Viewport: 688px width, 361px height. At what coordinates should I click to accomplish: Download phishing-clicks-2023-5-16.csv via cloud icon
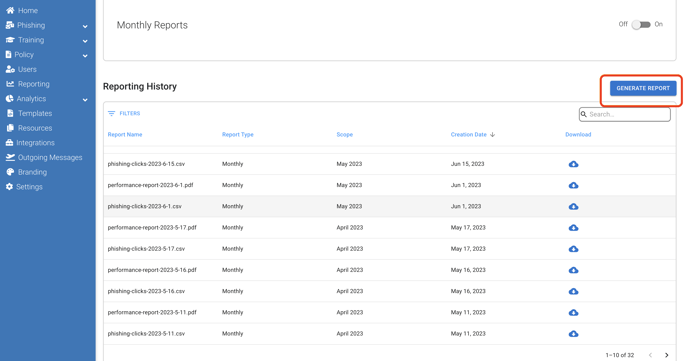pos(573,291)
